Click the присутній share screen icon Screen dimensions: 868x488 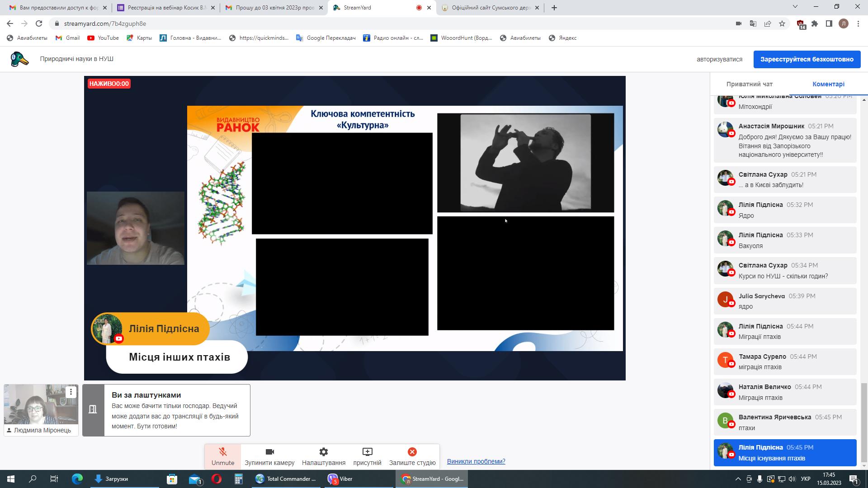[x=367, y=452]
